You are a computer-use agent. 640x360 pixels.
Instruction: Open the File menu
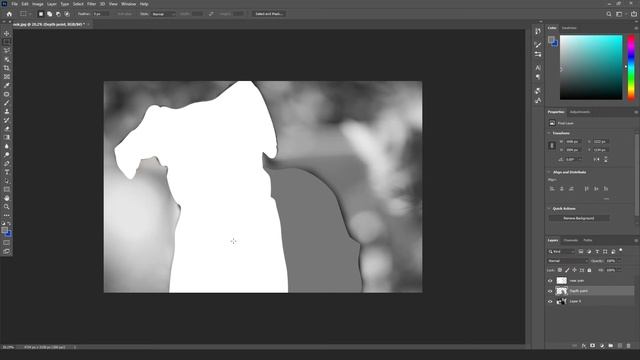click(14, 4)
